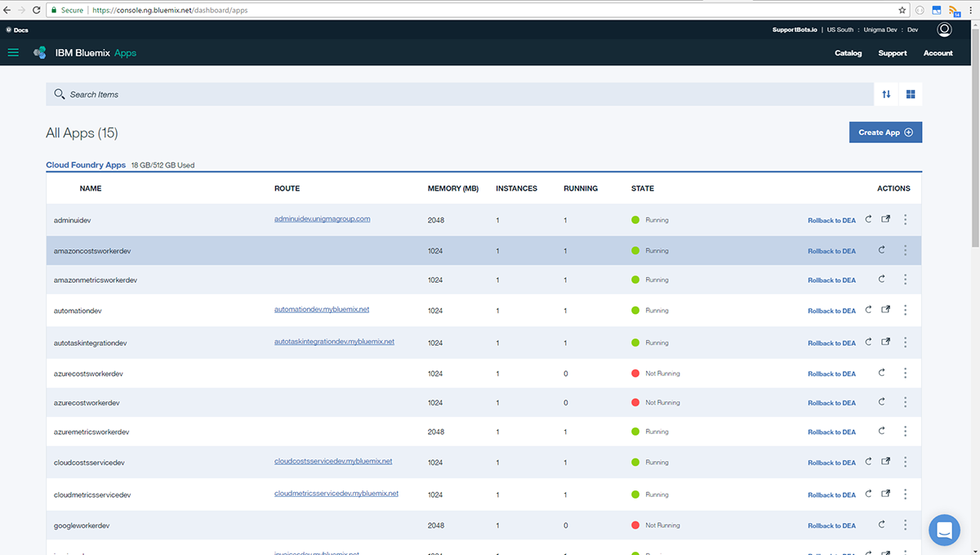The width and height of the screenshot is (980, 555).
Task: Open the automationdev.mybluemix.net route link
Action: [322, 310]
